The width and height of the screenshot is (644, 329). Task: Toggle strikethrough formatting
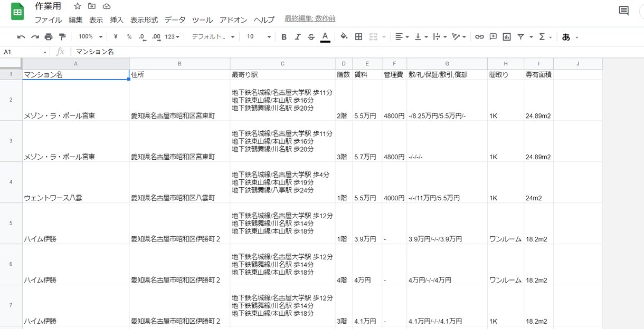311,37
